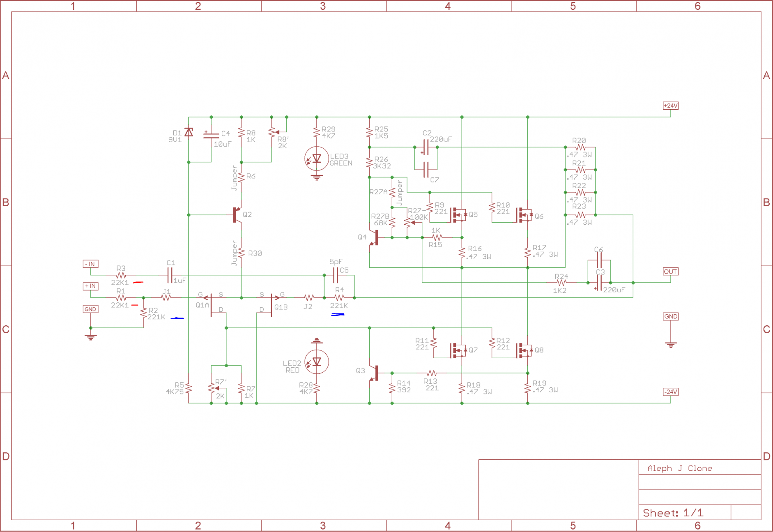
Task: Select the Q1A JFET symbol
Action: [x=215, y=305]
